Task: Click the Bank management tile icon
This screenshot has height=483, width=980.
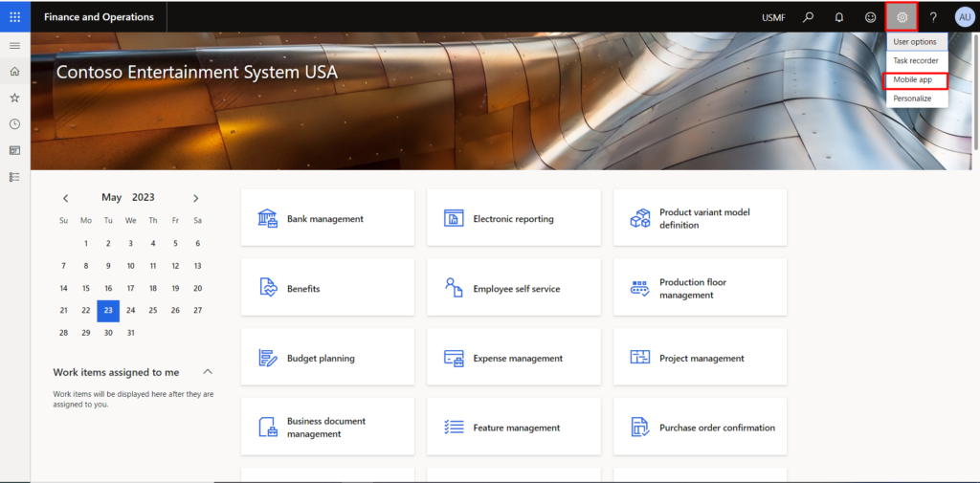Action: [x=268, y=219]
